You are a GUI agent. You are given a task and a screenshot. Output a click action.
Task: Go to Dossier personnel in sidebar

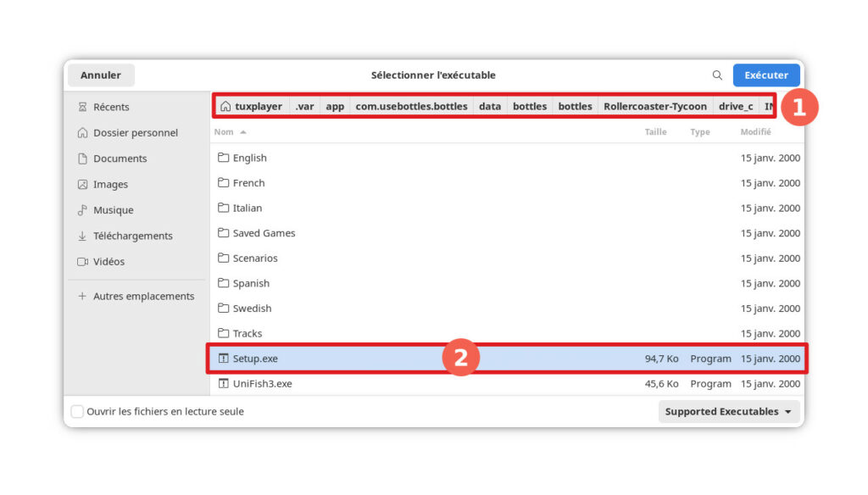pyautogui.click(x=135, y=133)
